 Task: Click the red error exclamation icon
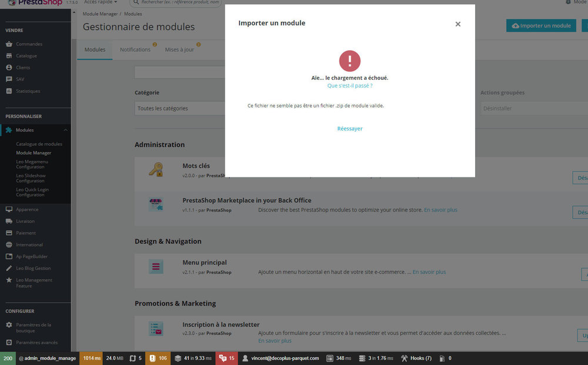(349, 61)
